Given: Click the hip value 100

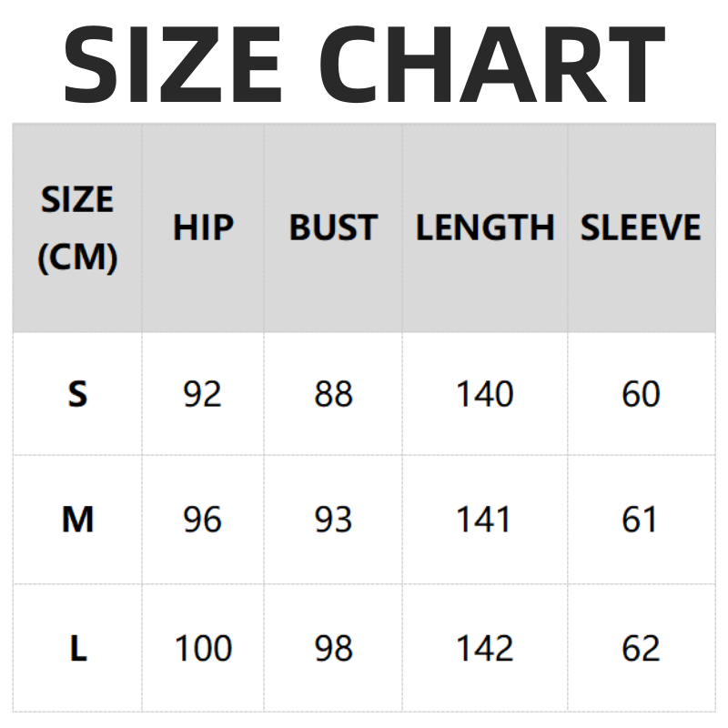Looking at the screenshot, I should tap(202, 649).
